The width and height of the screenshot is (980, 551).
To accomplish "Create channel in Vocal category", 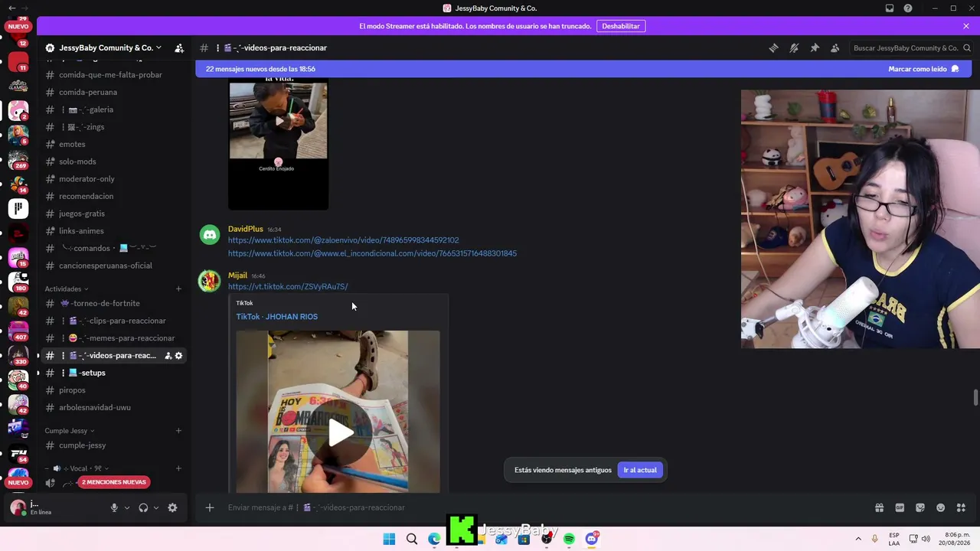I will (x=178, y=468).
